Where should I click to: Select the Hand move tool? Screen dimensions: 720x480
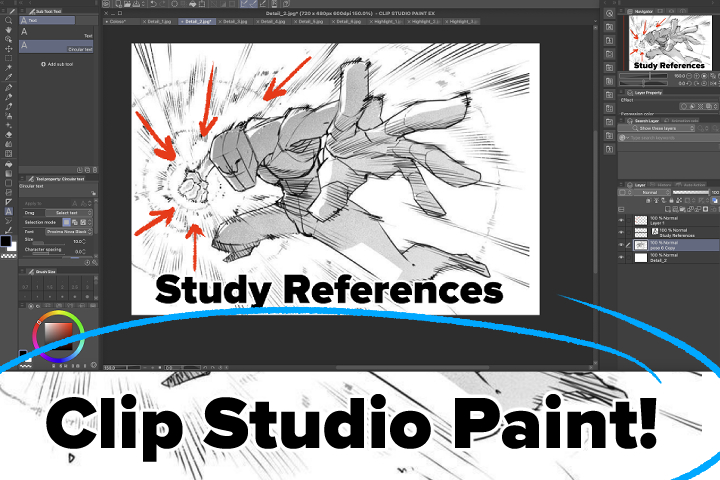[x=8, y=29]
